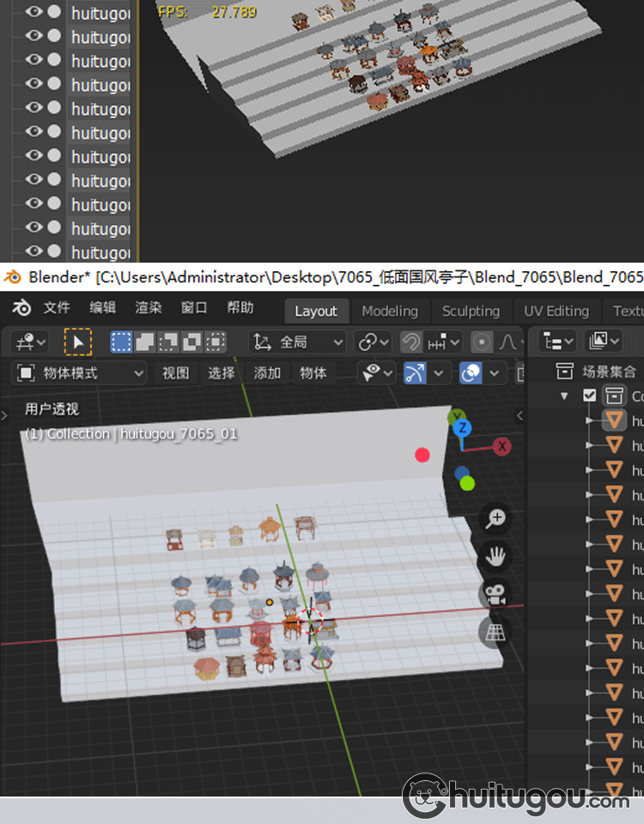Switch perspective/orthographic with the grid icon

coord(495,633)
